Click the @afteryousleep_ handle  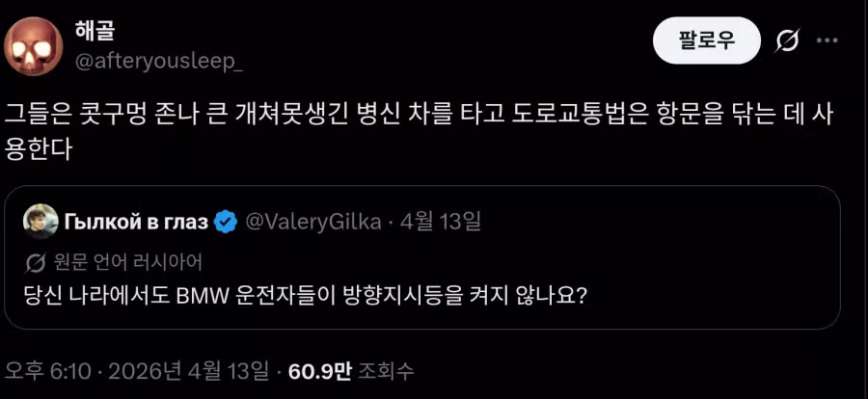click(159, 61)
